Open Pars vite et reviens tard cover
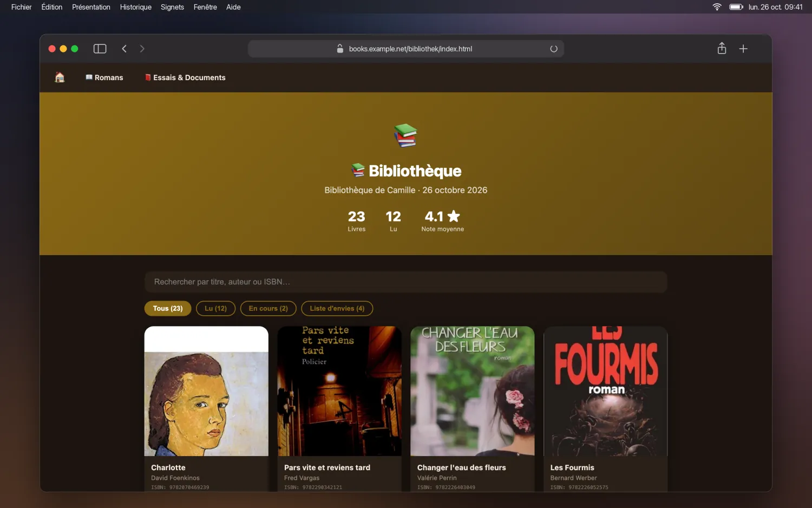Image resolution: width=812 pixels, height=508 pixels. point(339,391)
